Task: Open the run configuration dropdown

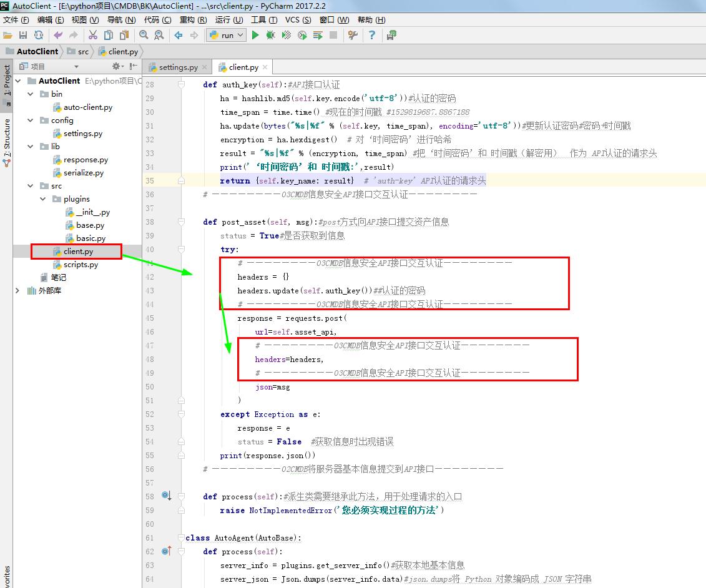Action: coord(227,35)
